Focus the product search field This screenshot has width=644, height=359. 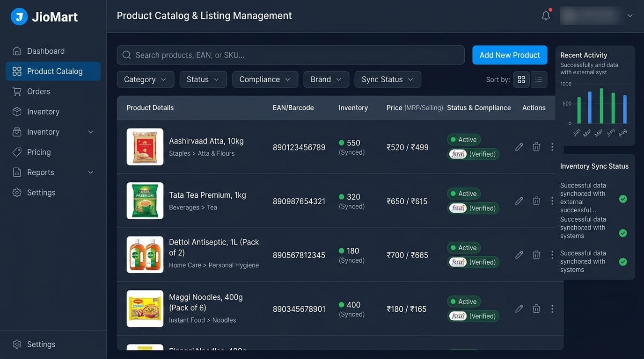point(291,55)
